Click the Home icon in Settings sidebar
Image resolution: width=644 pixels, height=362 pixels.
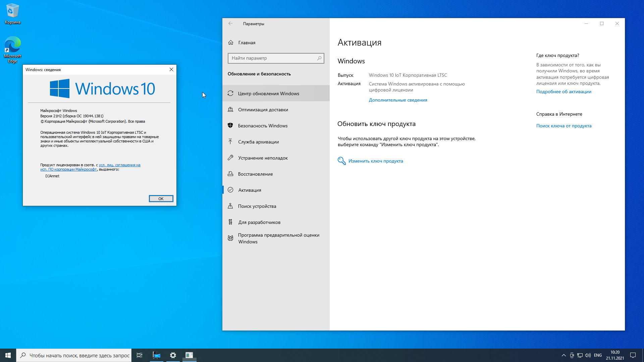pyautogui.click(x=231, y=43)
